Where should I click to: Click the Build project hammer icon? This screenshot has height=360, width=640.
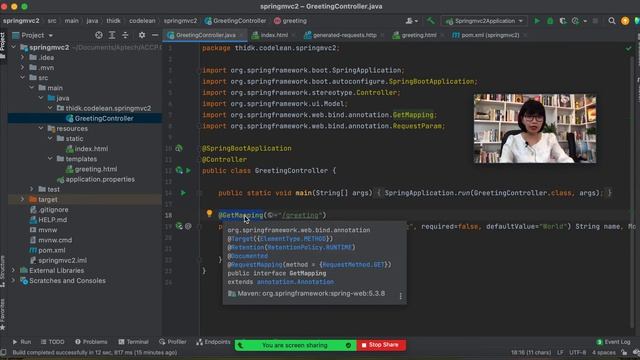point(431,21)
